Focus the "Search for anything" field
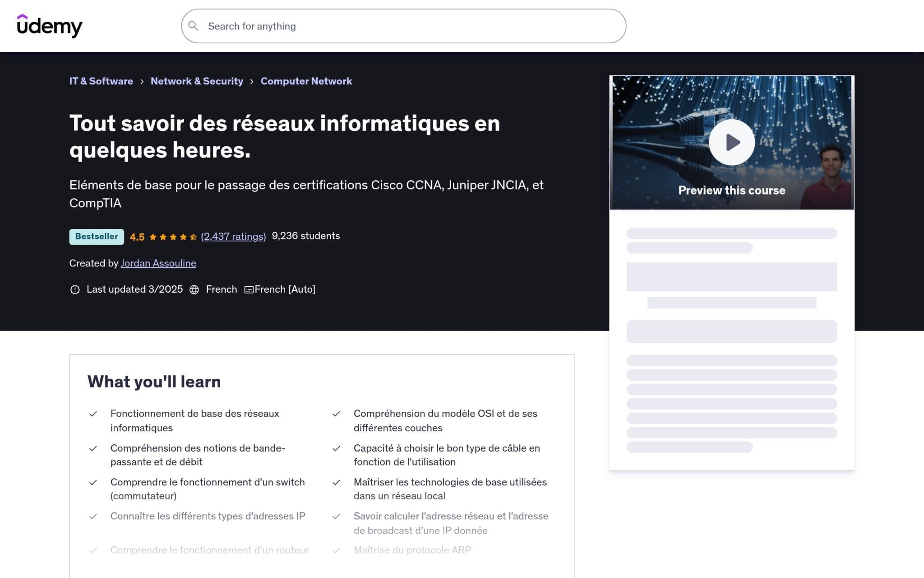Image resolution: width=924 pixels, height=578 pixels. (403, 26)
